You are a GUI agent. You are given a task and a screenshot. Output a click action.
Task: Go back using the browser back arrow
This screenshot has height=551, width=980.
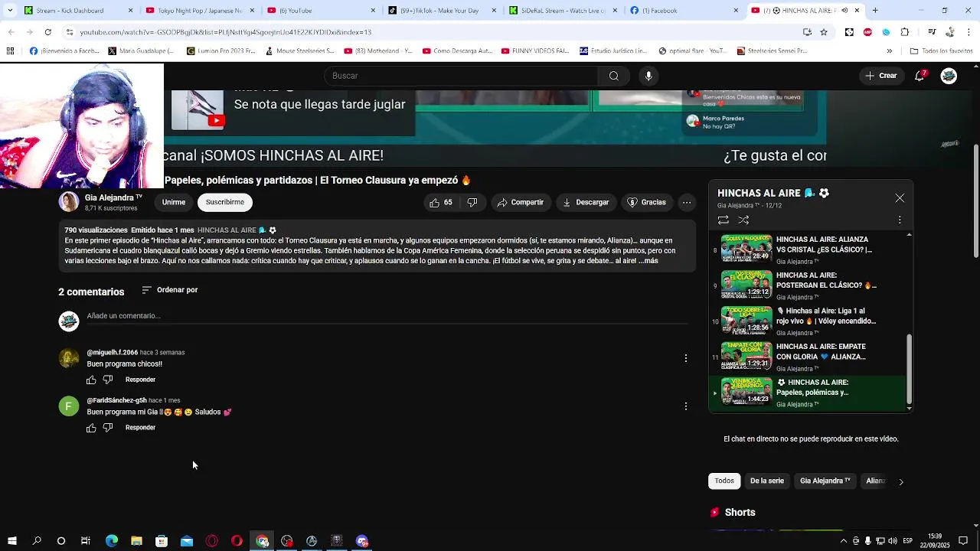[x=11, y=32]
